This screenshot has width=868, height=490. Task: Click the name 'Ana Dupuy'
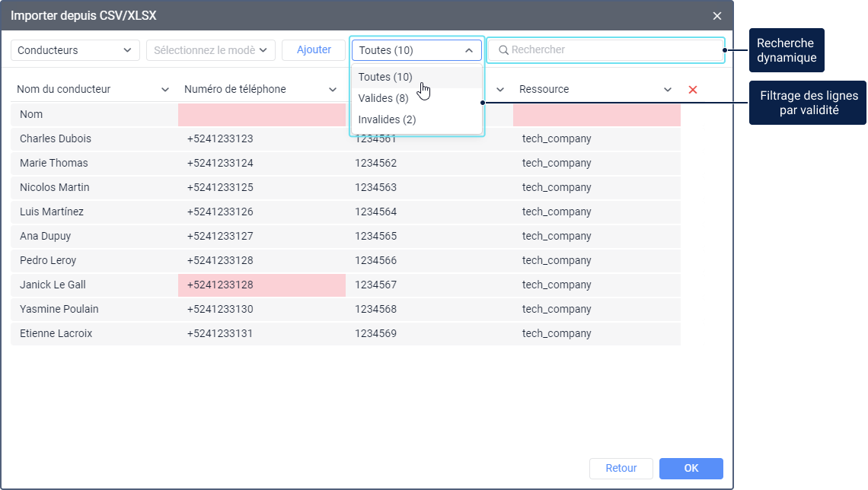coord(46,236)
